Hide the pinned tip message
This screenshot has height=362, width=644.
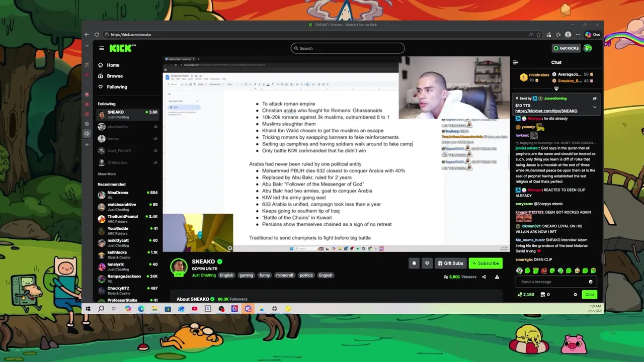coord(594,99)
